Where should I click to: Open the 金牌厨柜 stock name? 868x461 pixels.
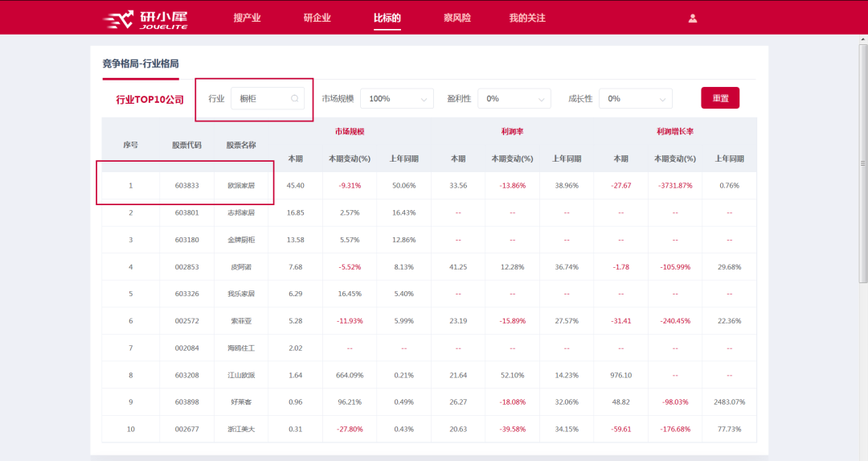click(x=241, y=240)
